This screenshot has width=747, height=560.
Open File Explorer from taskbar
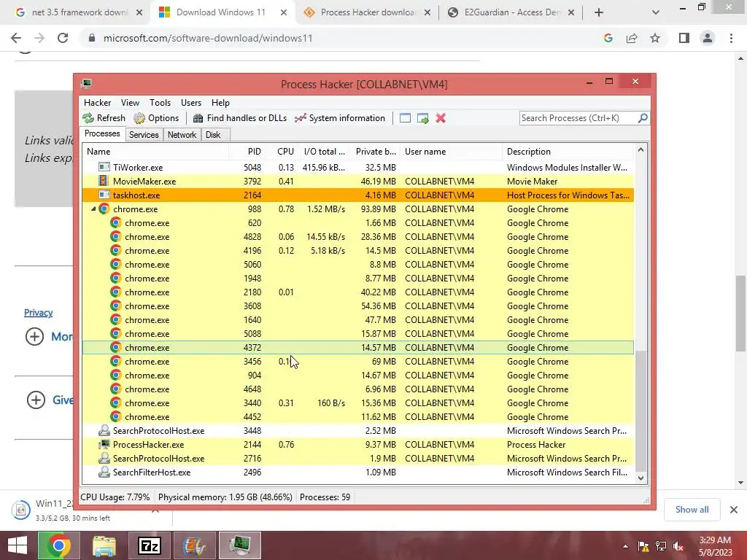click(x=104, y=545)
